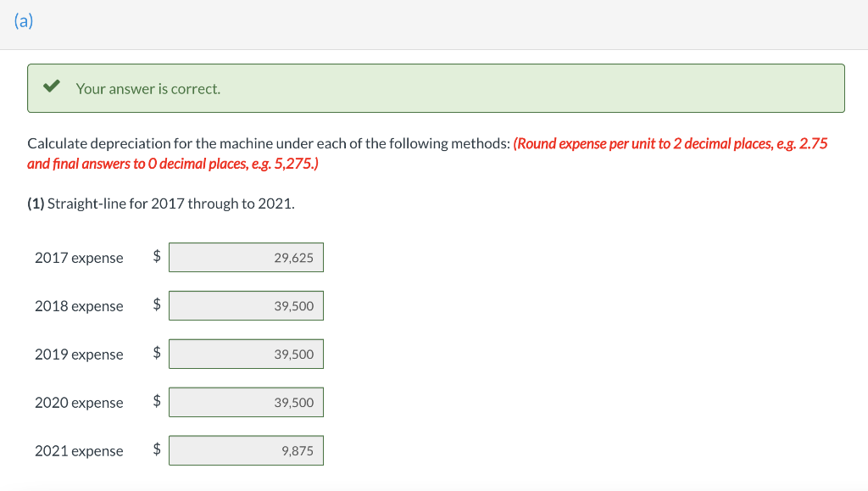Click the leftmost icon in the correct-answer box
This screenshot has height=491, width=868.
(51, 85)
